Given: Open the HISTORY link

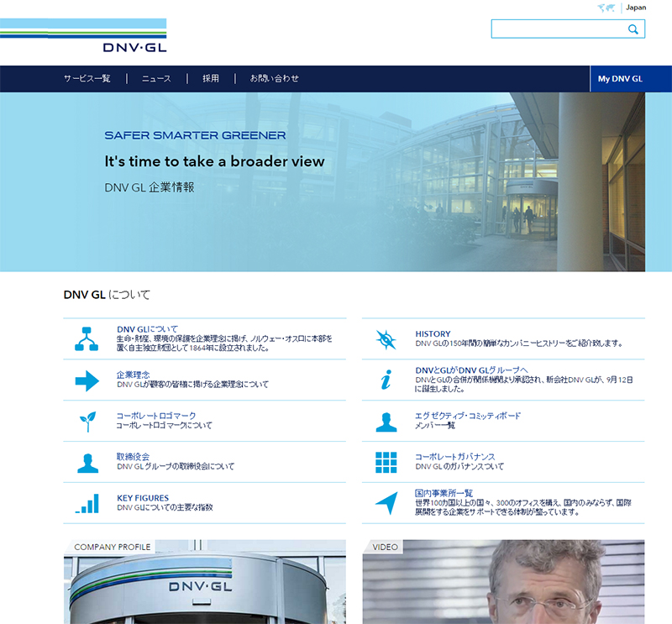Looking at the screenshot, I should pos(433,334).
